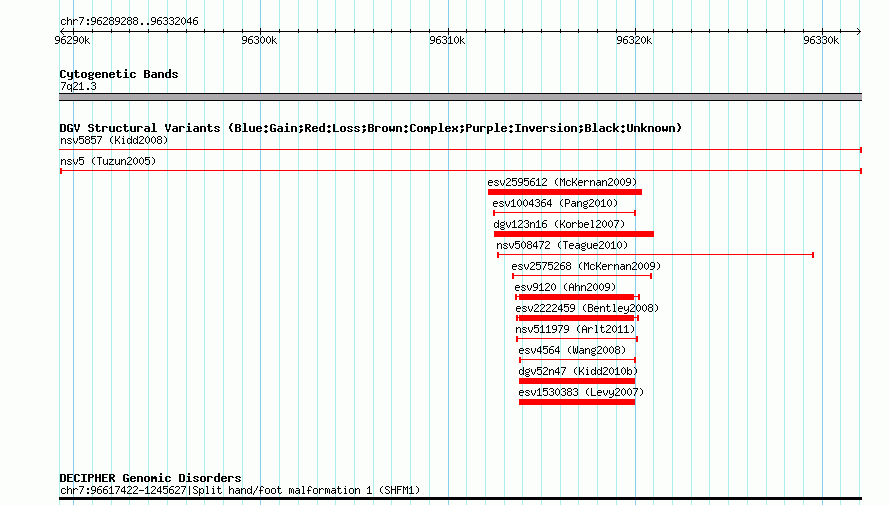This screenshot has height=505, width=890.
Task: Click the chr7:96289288..96332046 coordinate label
Action: coord(129,21)
